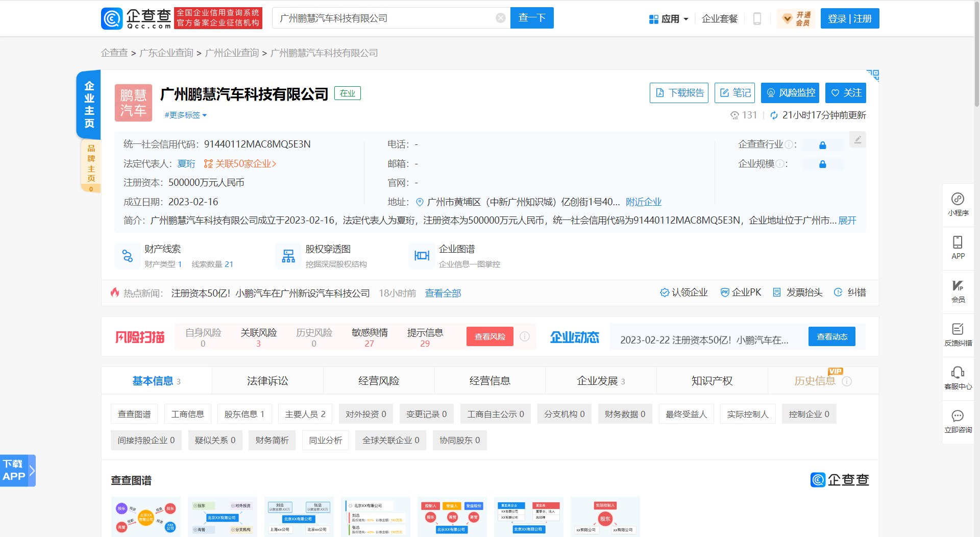Open the VIP membership badge

pos(796,19)
